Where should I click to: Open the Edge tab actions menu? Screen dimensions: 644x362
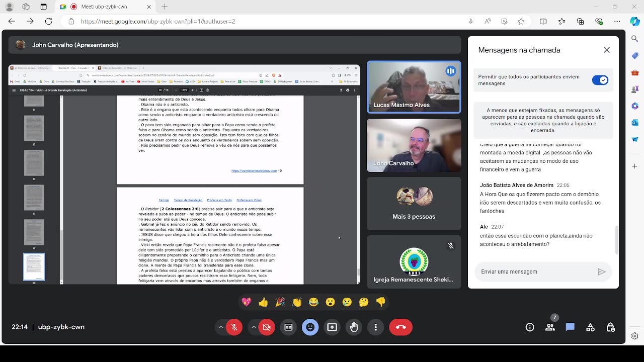pyautogui.click(x=43, y=7)
